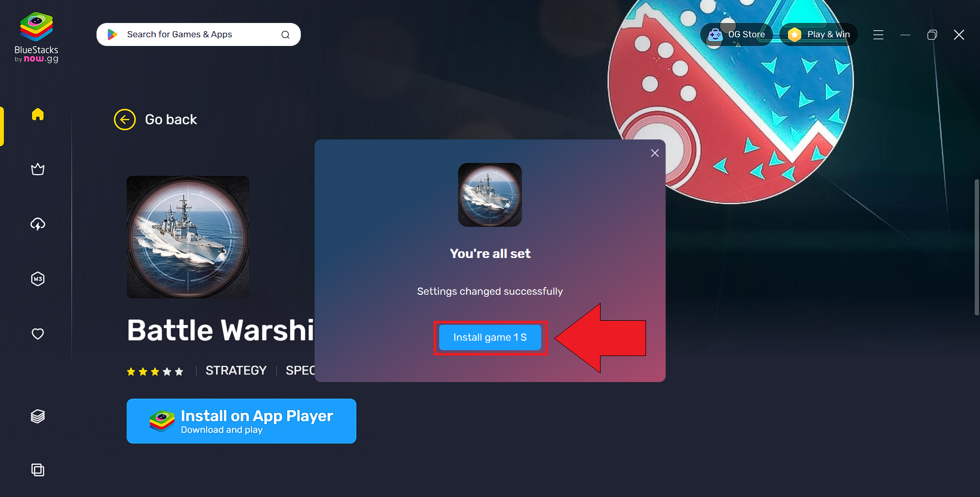
Task: Open the Home sidebar icon
Action: pyautogui.click(x=38, y=114)
